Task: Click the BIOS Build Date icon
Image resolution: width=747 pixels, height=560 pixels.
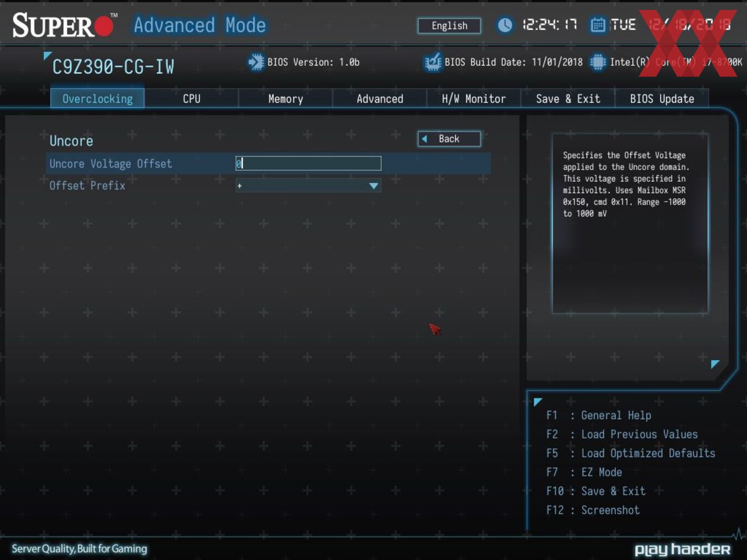Action: (433, 62)
